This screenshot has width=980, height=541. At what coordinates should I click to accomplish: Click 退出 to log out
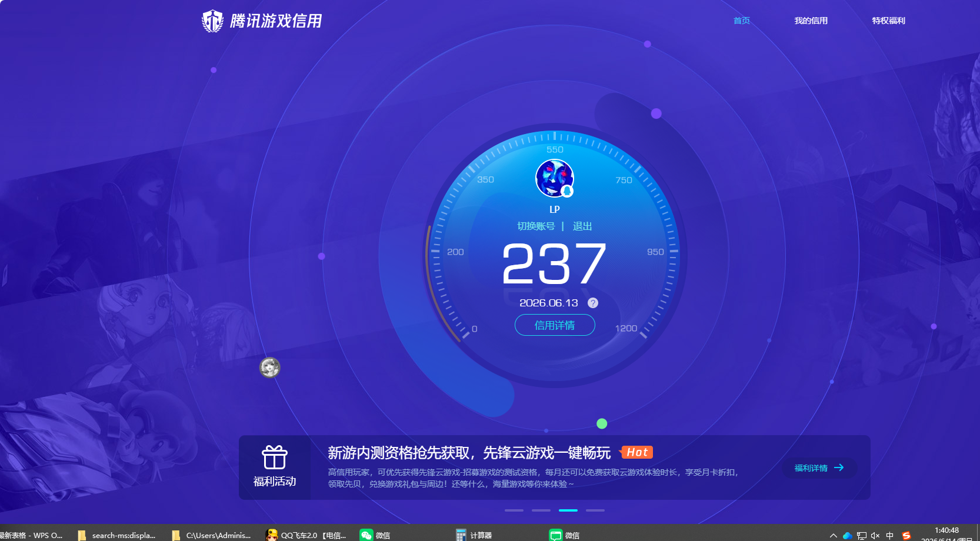(582, 226)
